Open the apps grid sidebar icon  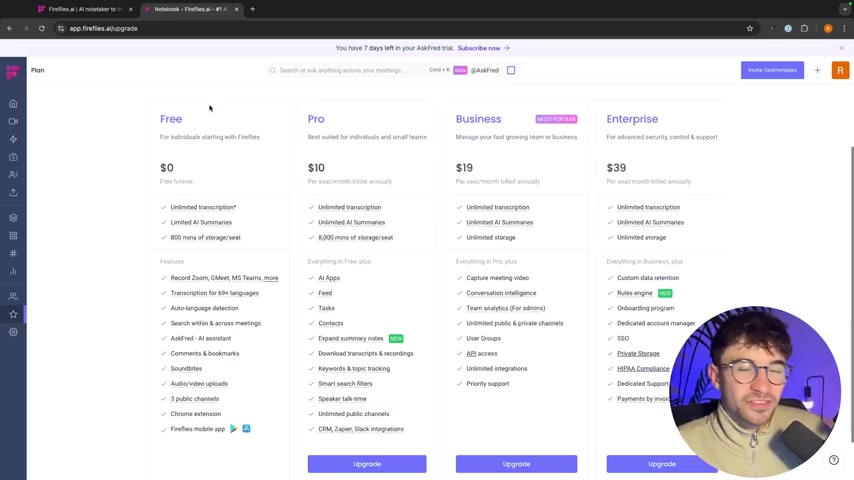pyautogui.click(x=13, y=235)
